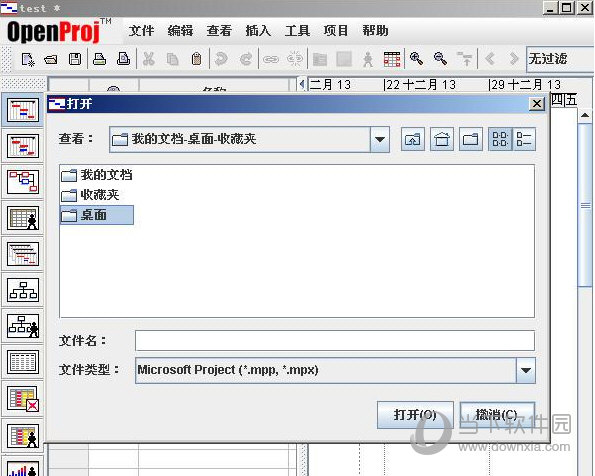Open the 项目 menu
This screenshot has height=476, width=595.
coord(336,30)
